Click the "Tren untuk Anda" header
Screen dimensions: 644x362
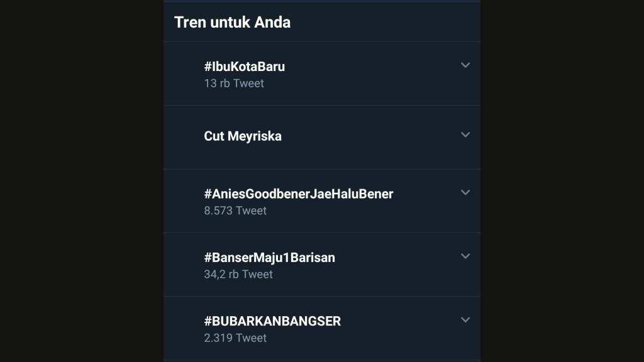(233, 22)
